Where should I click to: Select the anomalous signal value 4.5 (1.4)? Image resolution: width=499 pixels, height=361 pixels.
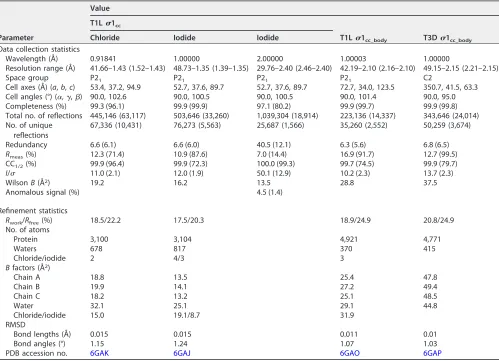pyautogui.click(x=269, y=192)
